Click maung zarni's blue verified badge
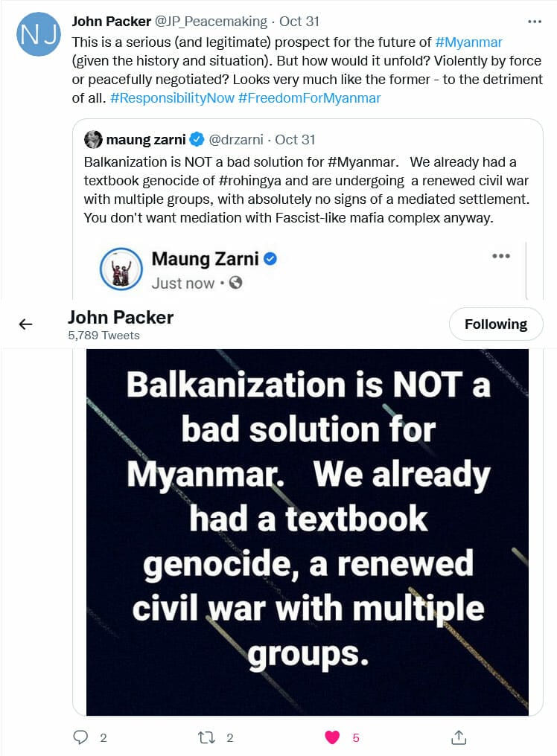Screen dimensions: 557x756 (197, 139)
